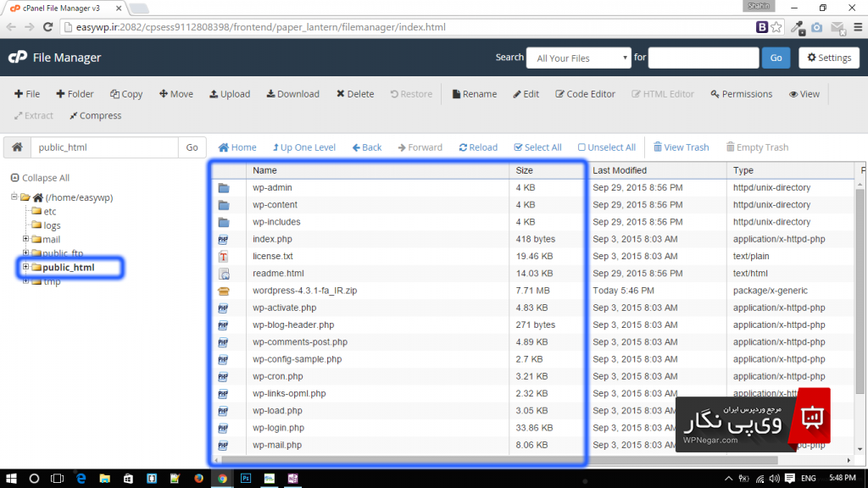The height and width of the screenshot is (488, 868).
Task: Select the logs folder in tree
Action: [x=52, y=225]
